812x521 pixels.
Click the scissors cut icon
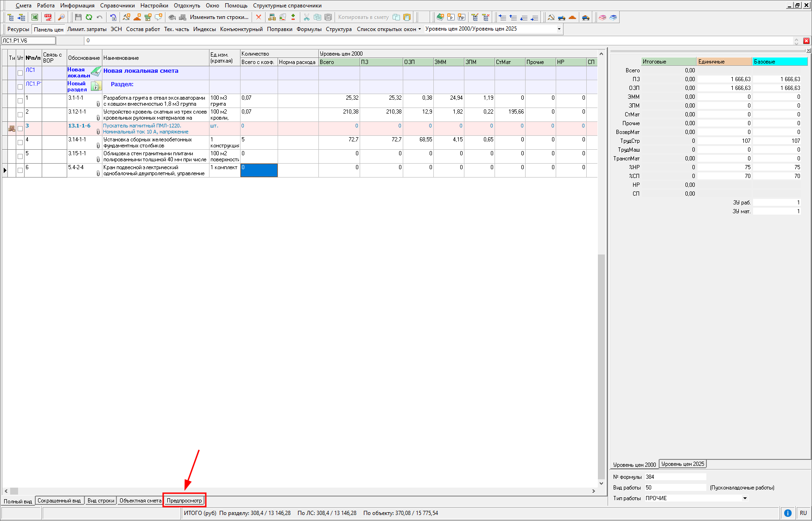pyautogui.click(x=306, y=17)
